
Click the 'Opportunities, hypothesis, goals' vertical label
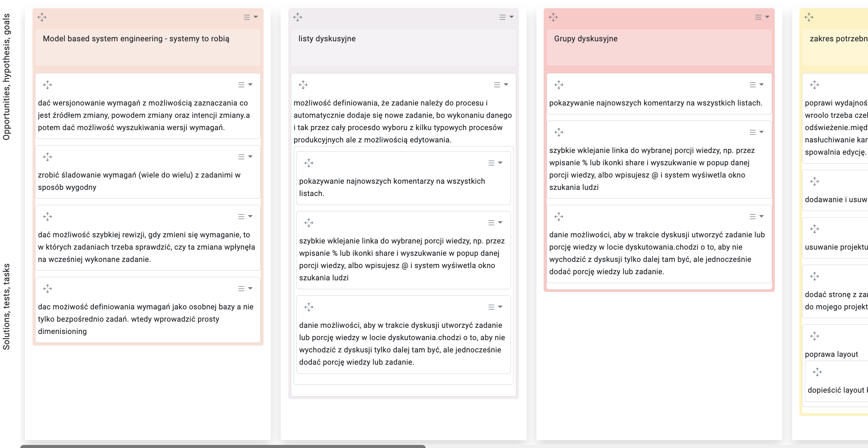(x=6, y=77)
